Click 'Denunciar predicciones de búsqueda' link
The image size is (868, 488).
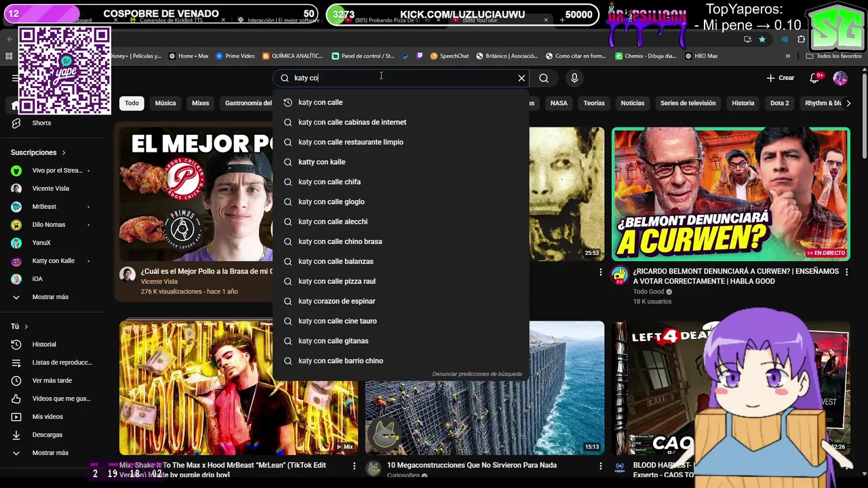[x=477, y=374]
